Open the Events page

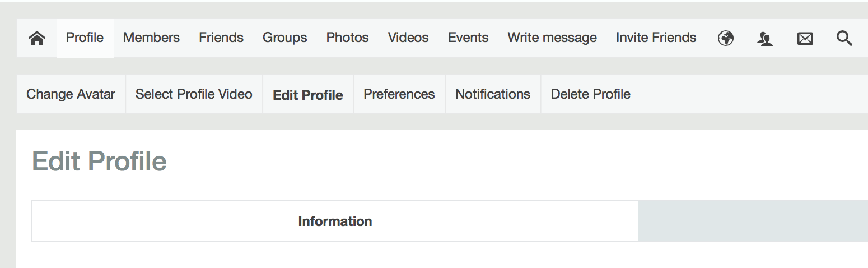pyautogui.click(x=468, y=38)
